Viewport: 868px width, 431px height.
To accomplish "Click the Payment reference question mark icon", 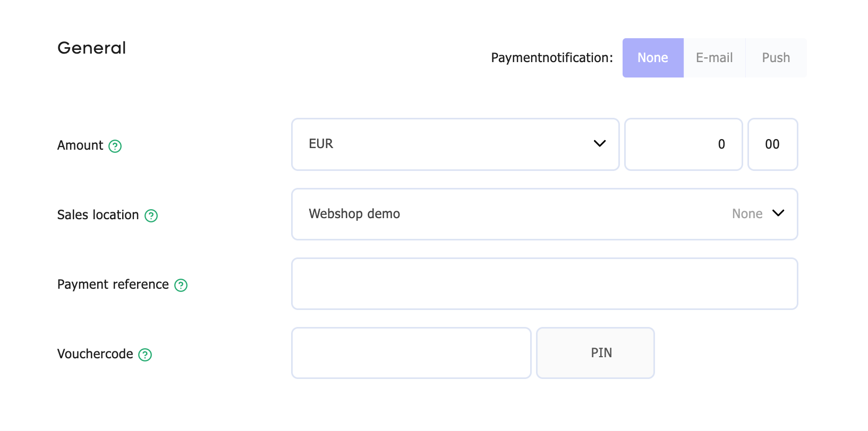I will 181,285.
